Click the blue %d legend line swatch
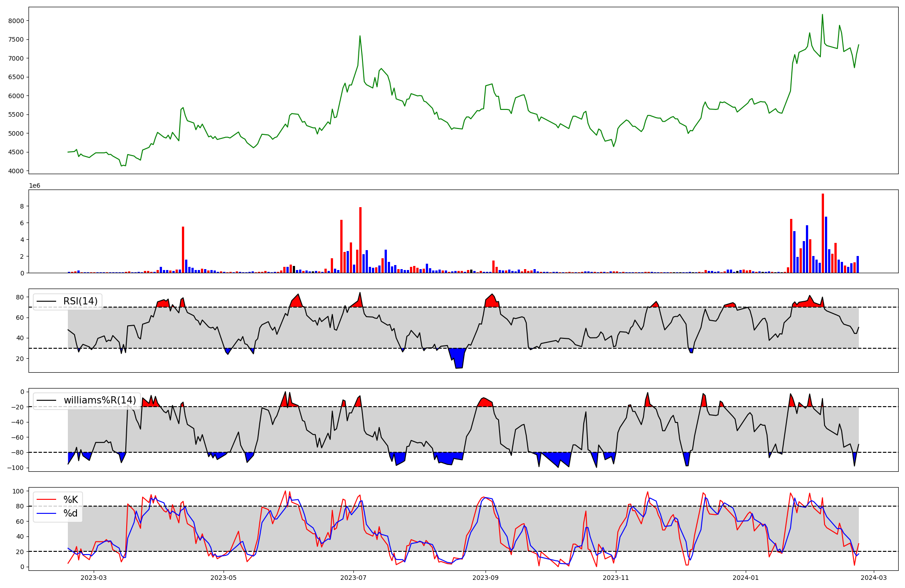Screen dimensions: 905x588 (47, 513)
